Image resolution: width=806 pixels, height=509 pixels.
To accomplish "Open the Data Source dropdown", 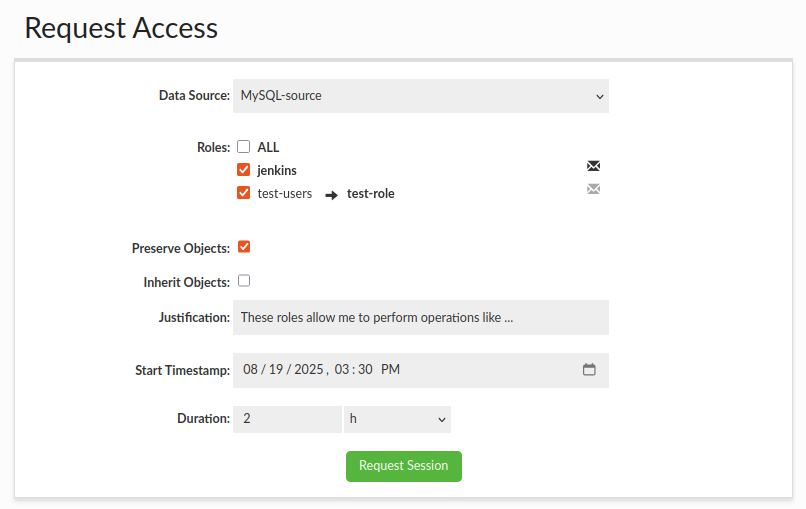I will [x=420, y=96].
